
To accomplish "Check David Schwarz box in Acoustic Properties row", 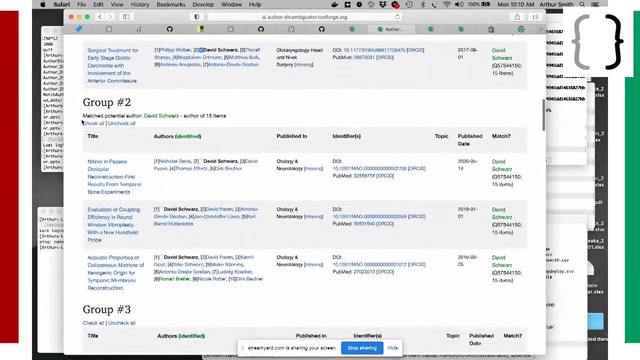I will click(x=162, y=257).
